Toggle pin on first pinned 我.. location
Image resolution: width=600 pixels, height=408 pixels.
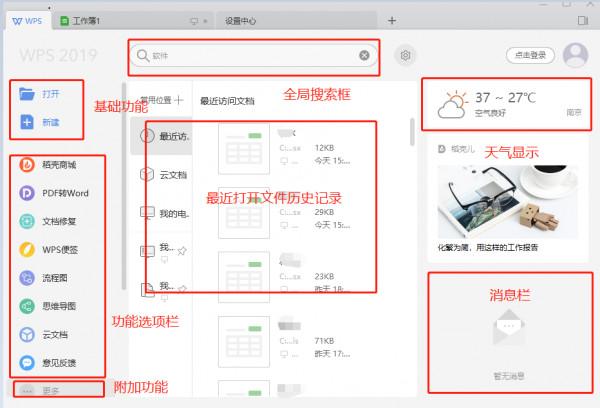(x=182, y=251)
